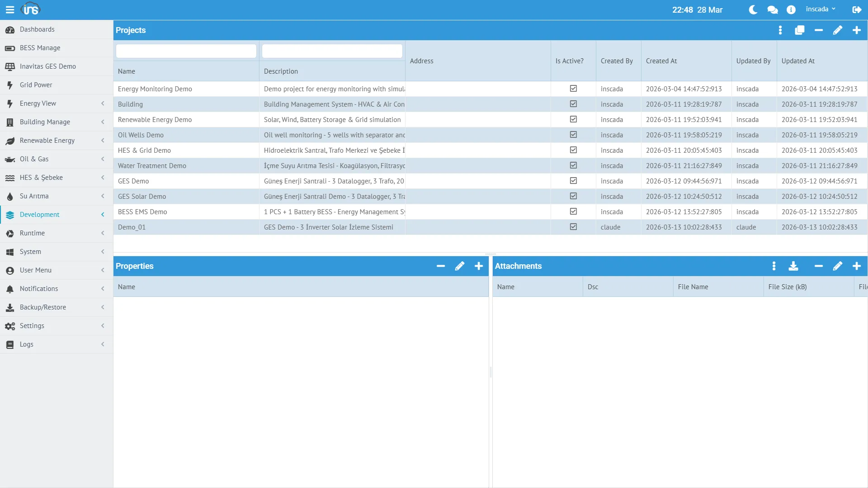Click the info circle icon
This screenshot has height=488, width=868.
pyautogui.click(x=791, y=9)
